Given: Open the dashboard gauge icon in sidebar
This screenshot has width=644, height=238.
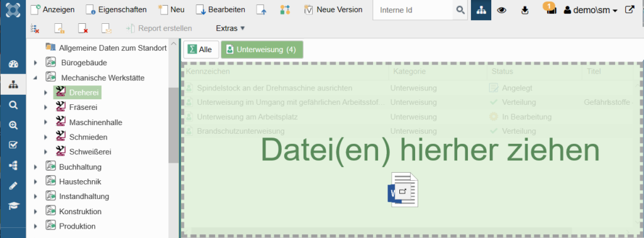Looking at the screenshot, I should (13, 64).
